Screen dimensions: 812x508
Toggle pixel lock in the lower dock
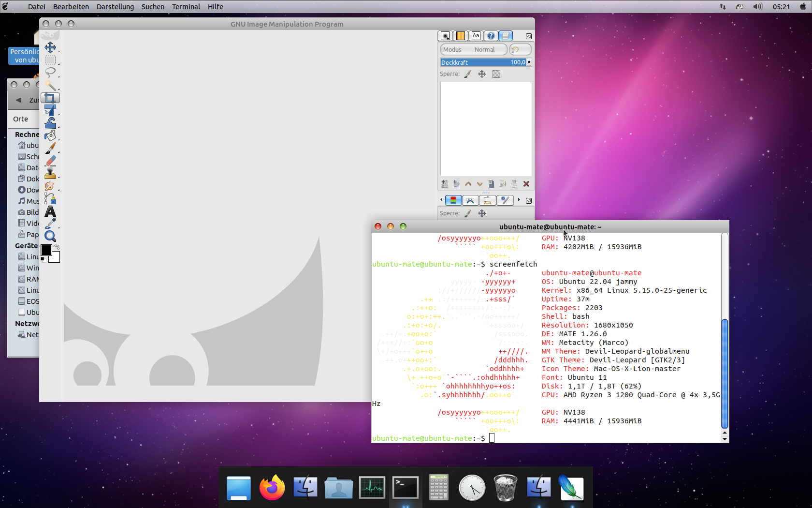[468, 213]
